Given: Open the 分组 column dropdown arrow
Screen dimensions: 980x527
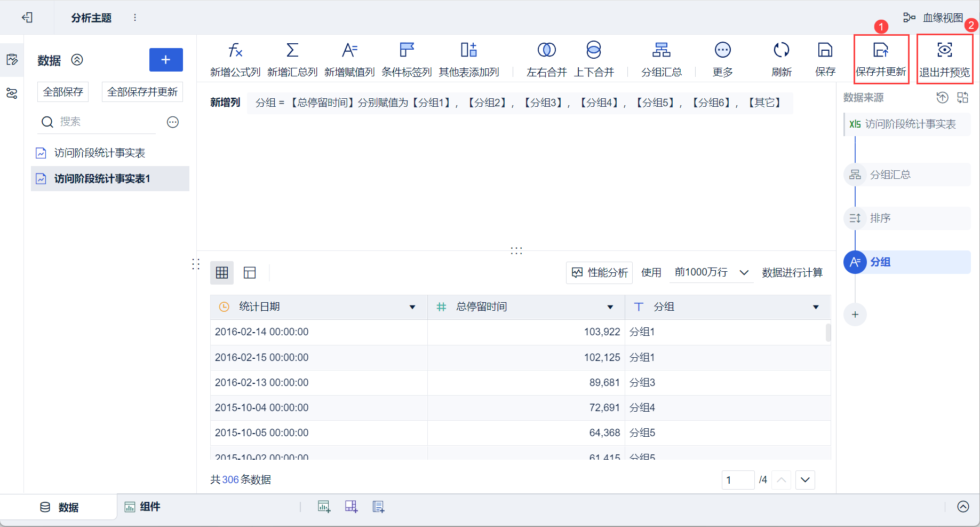Looking at the screenshot, I should pyautogui.click(x=816, y=307).
